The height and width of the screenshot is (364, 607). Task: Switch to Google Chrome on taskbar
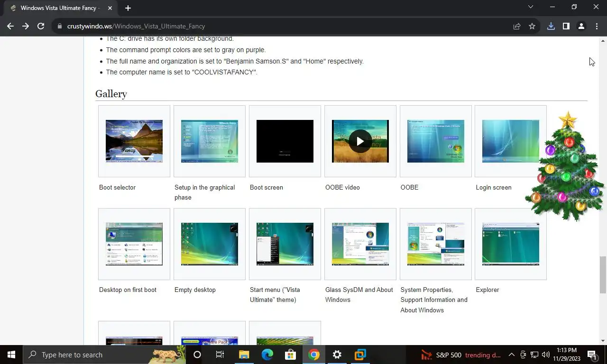[313, 355]
